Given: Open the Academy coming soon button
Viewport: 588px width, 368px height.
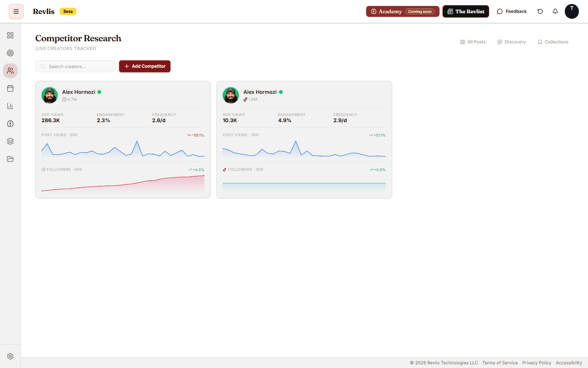Looking at the screenshot, I should (403, 11).
